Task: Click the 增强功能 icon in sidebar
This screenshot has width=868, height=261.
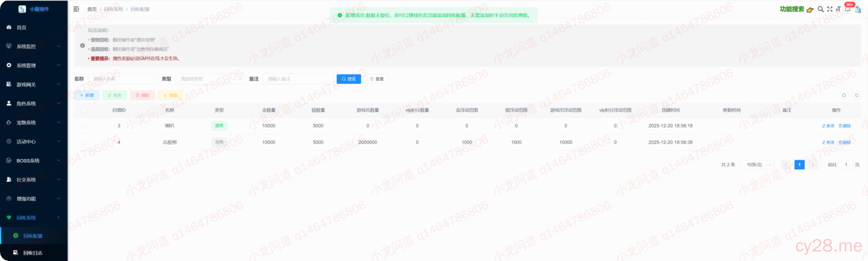Action: 8,198
